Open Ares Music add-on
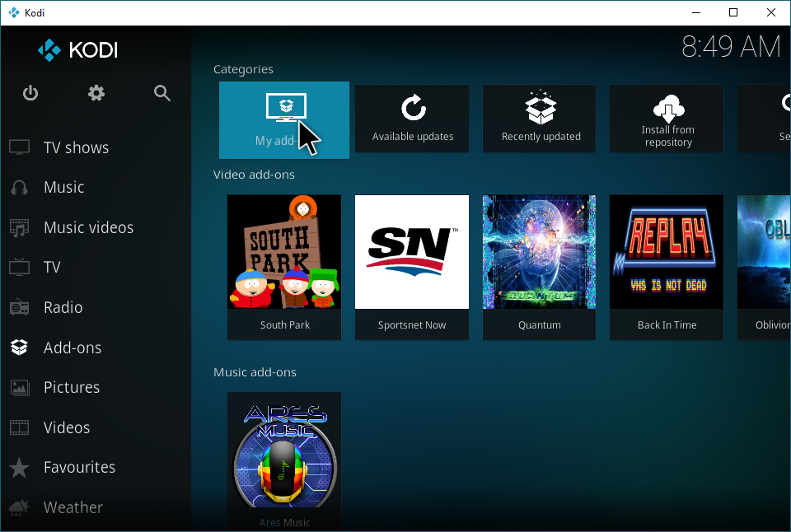Viewport: 791px width, 532px height. tap(284, 461)
